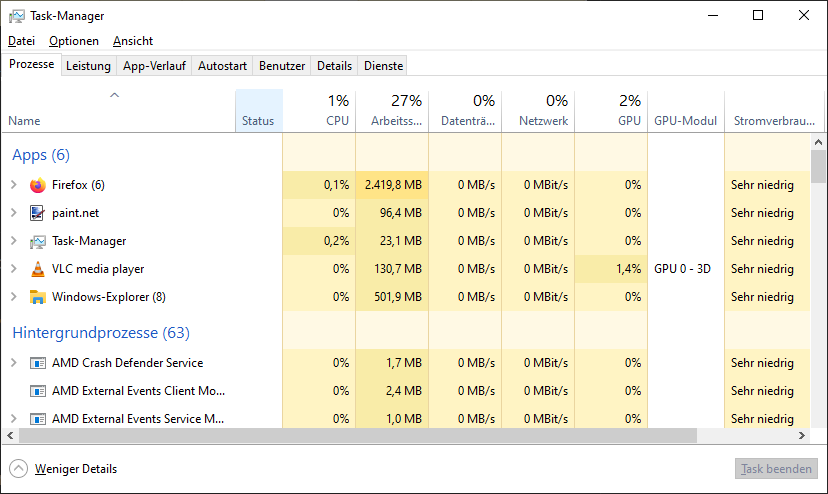828x494 pixels.
Task: Click the horizontal scrollbar left arrow
Action: point(10,435)
